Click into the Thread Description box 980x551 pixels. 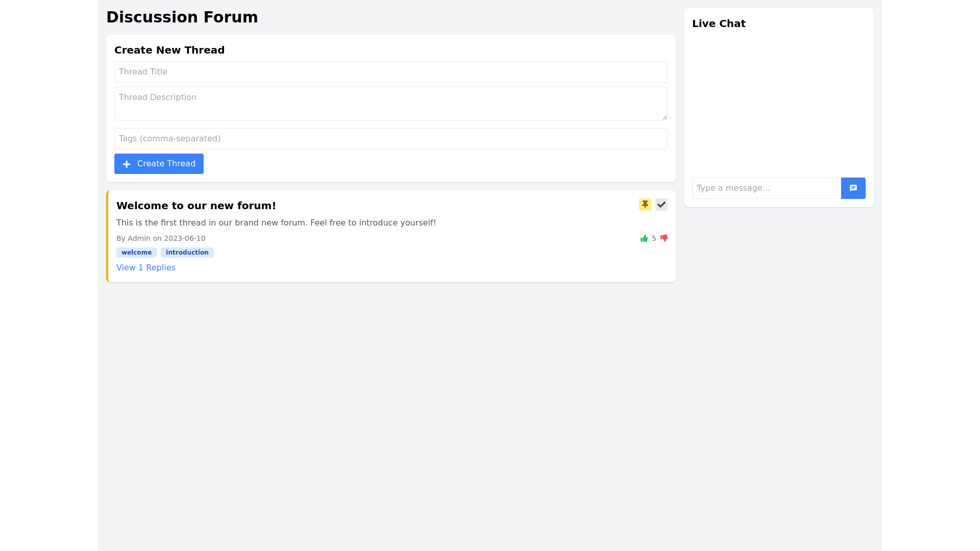pyautogui.click(x=390, y=104)
